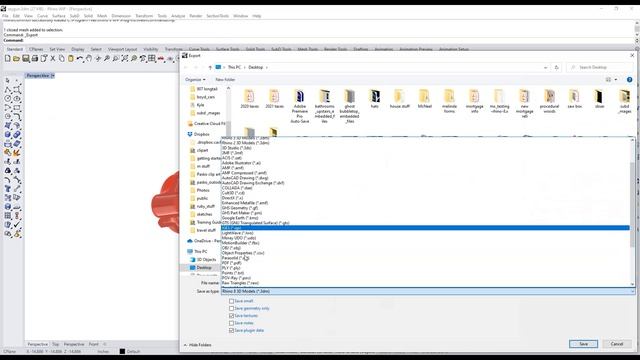This screenshot has height=360, width=640.
Task: Select the Box solid tool in sidebar
Action: click(8, 135)
